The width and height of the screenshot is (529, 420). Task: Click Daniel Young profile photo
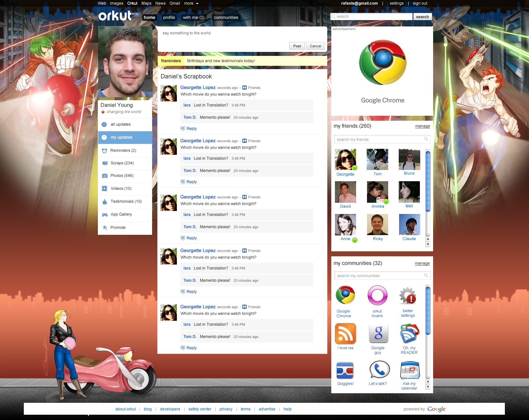pyautogui.click(x=125, y=62)
